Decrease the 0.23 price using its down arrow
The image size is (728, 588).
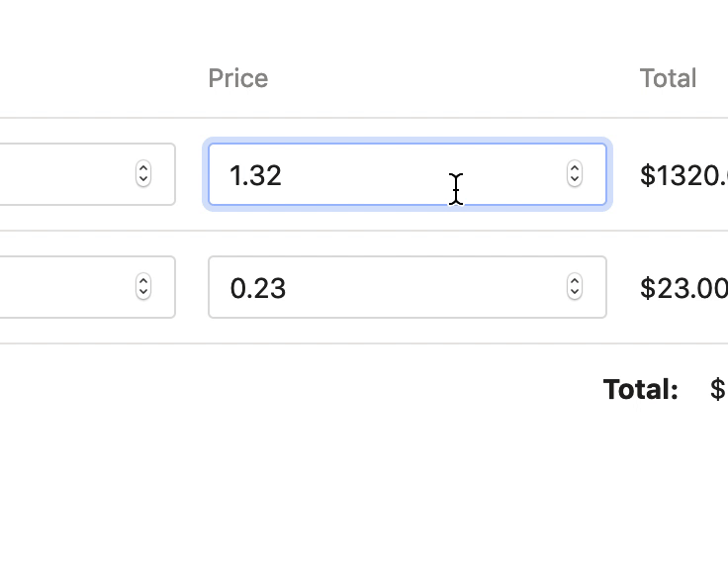click(575, 293)
